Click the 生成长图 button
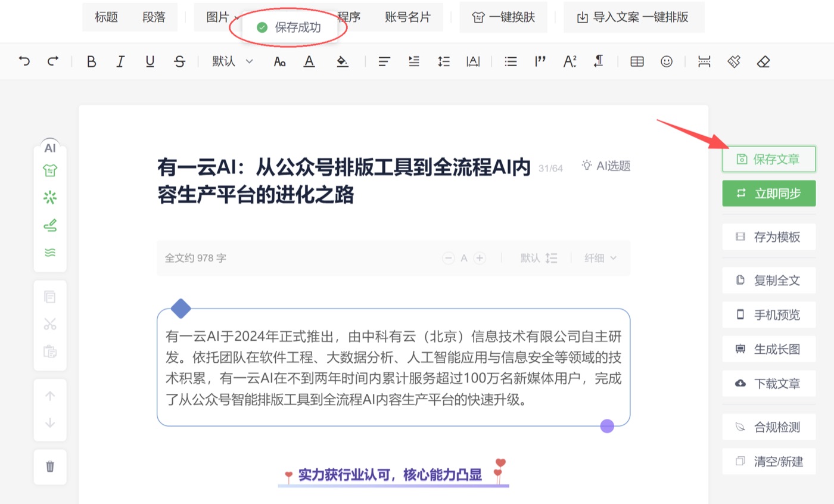 pos(769,349)
